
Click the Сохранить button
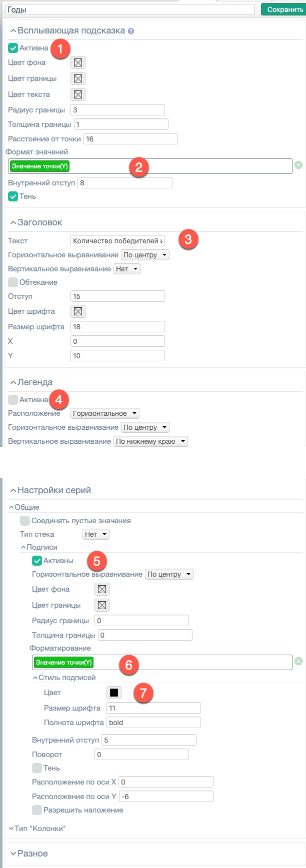pos(282,9)
